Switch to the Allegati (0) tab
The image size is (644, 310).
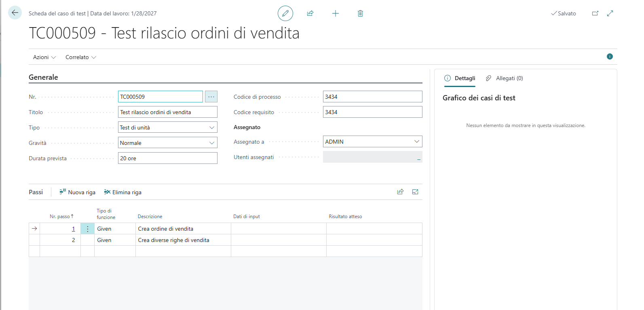tap(505, 78)
